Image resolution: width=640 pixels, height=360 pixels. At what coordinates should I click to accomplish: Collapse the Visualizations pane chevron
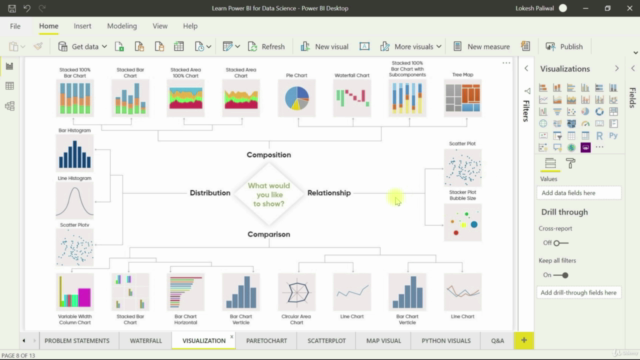617,69
